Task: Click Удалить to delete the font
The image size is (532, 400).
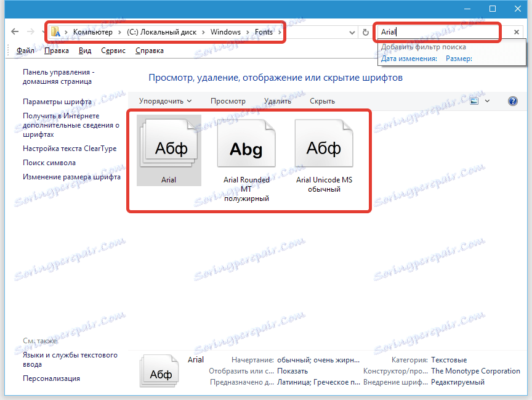Action: (278, 101)
